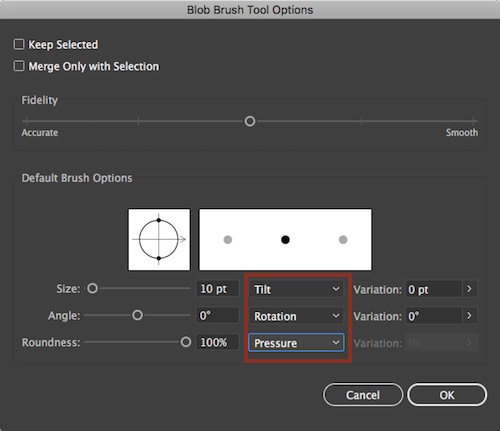
Task: Click the Fidelity slider handle
Action: 250,121
